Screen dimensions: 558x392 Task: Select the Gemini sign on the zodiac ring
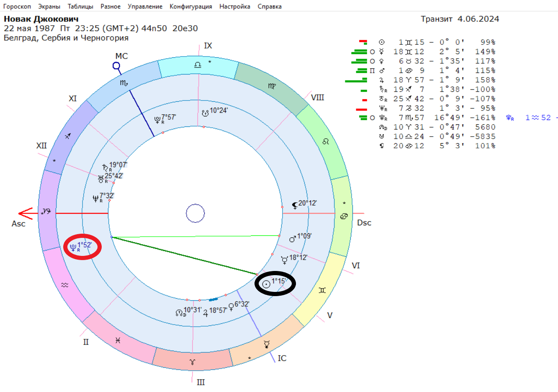[322, 290]
